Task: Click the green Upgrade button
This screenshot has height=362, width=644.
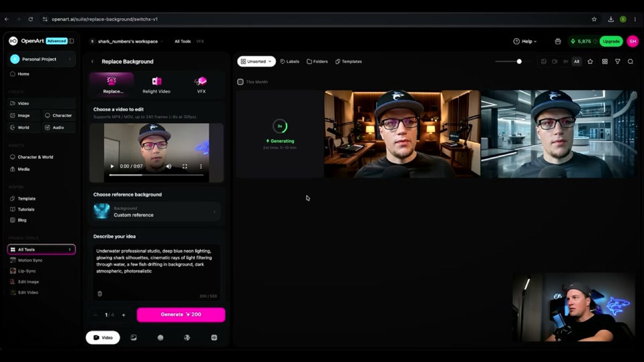Action: coord(611,41)
